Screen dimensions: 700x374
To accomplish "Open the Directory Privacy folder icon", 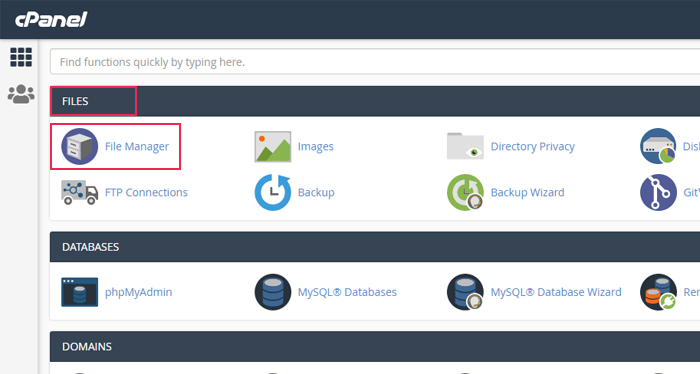I will click(465, 146).
